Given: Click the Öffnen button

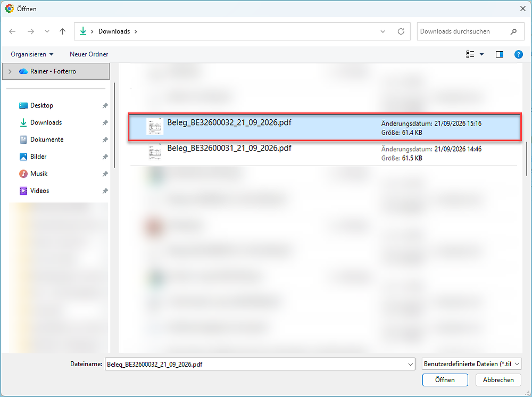Looking at the screenshot, I should coord(445,380).
